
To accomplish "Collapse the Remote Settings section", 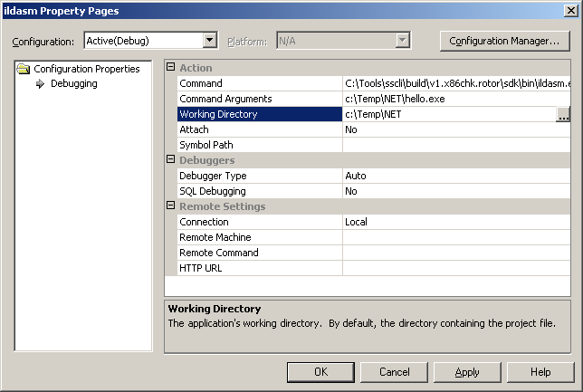I will pos(171,206).
